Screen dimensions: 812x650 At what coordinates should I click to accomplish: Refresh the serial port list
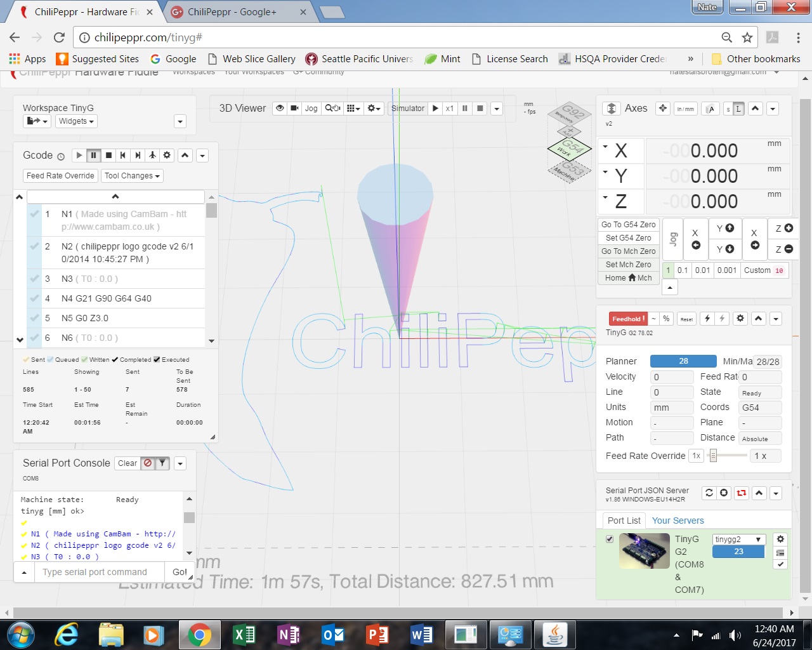[709, 493]
